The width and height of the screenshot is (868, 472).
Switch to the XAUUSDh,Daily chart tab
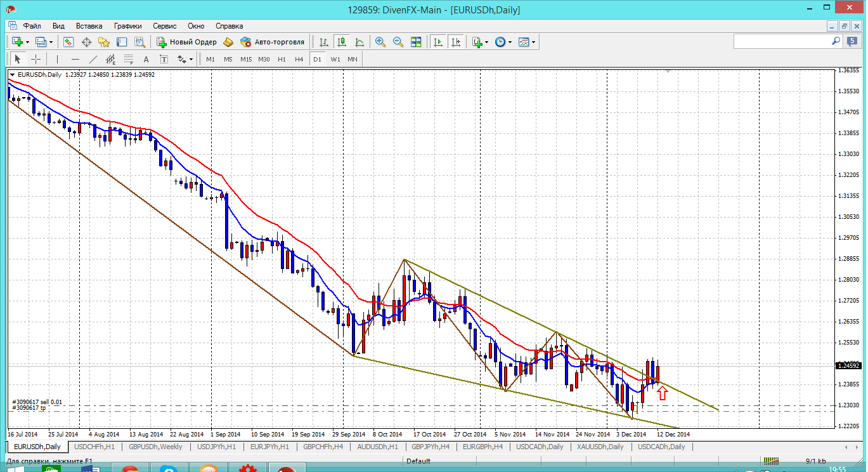(x=599, y=447)
